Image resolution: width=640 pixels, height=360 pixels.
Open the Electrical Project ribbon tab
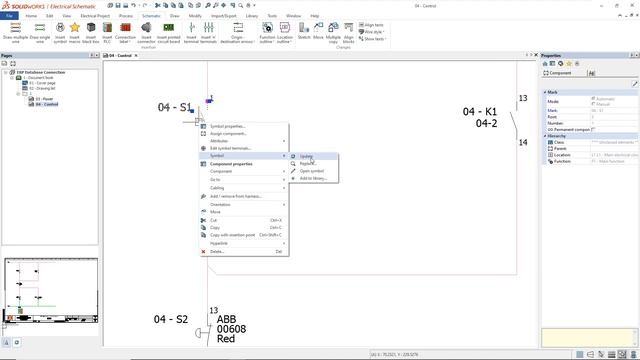coord(95,16)
